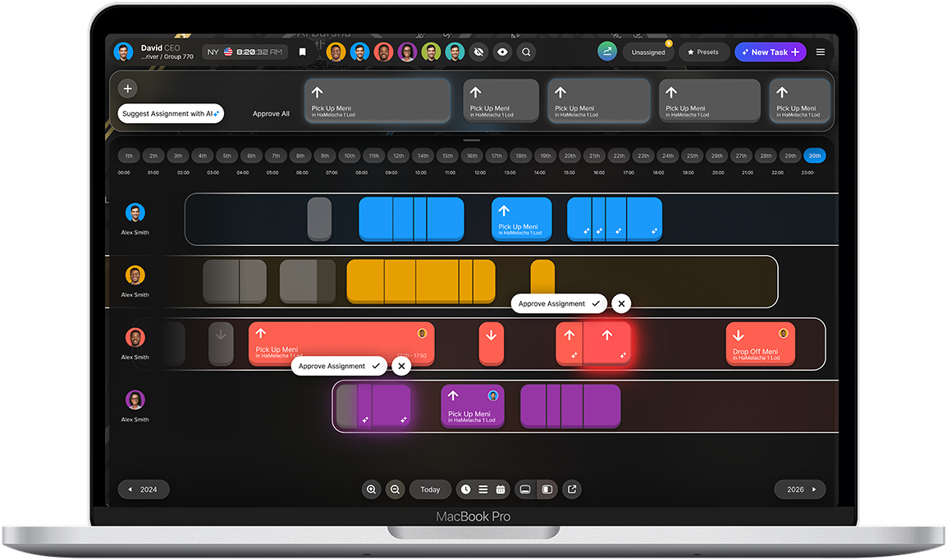Step back to year 2024
Screen dimensions: 947x560
pyautogui.click(x=144, y=489)
